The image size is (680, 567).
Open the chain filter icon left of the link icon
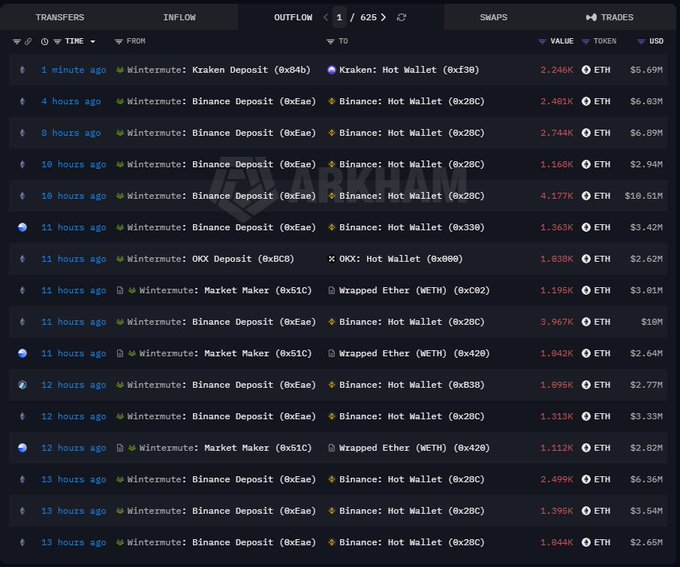16,42
